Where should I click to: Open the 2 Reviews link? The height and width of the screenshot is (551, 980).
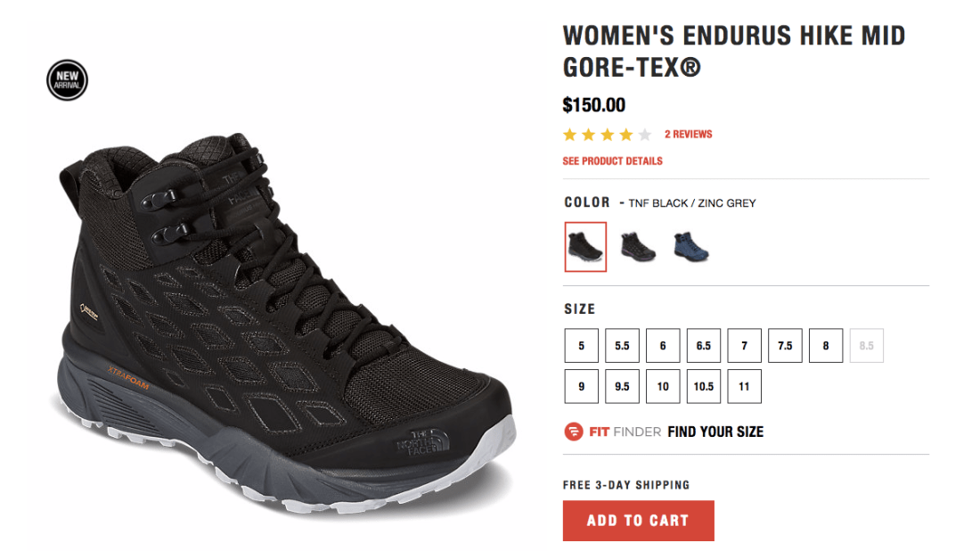[x=688, y=135]
